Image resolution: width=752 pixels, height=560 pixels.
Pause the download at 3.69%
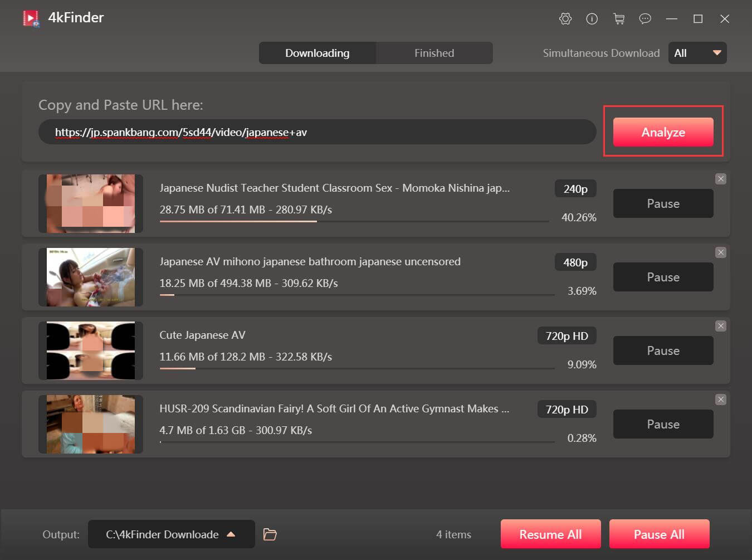(x=663, y=277)
